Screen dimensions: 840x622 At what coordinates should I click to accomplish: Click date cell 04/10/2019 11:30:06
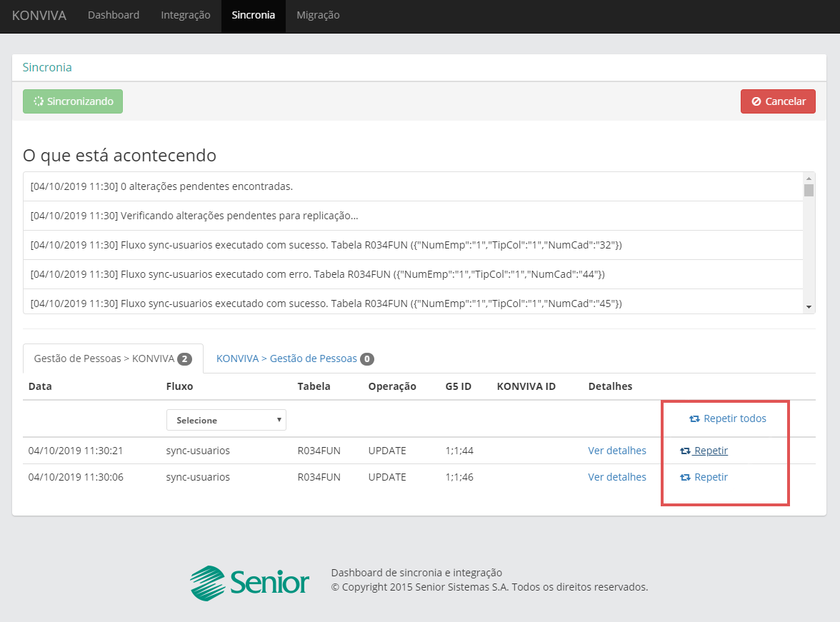click(x=76, y=477)
